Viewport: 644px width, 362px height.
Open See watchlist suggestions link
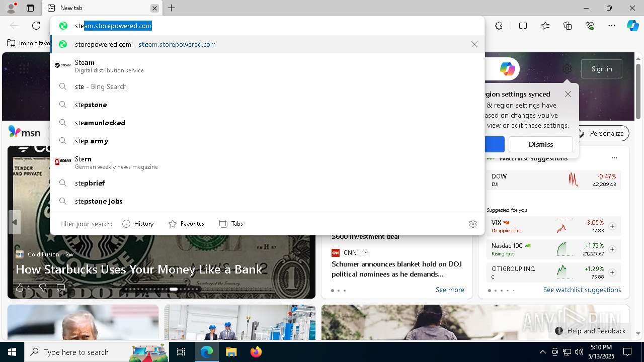(x=582, y=290)
